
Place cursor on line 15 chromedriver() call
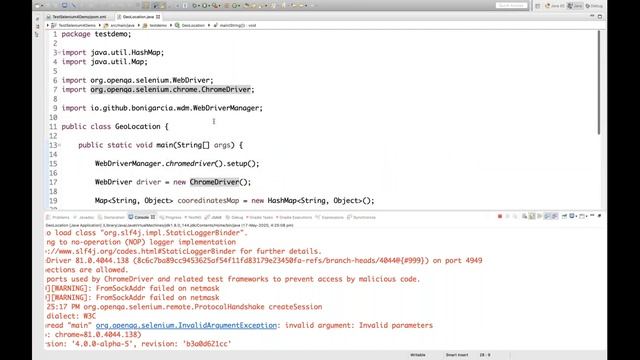(x=194, y=164)
